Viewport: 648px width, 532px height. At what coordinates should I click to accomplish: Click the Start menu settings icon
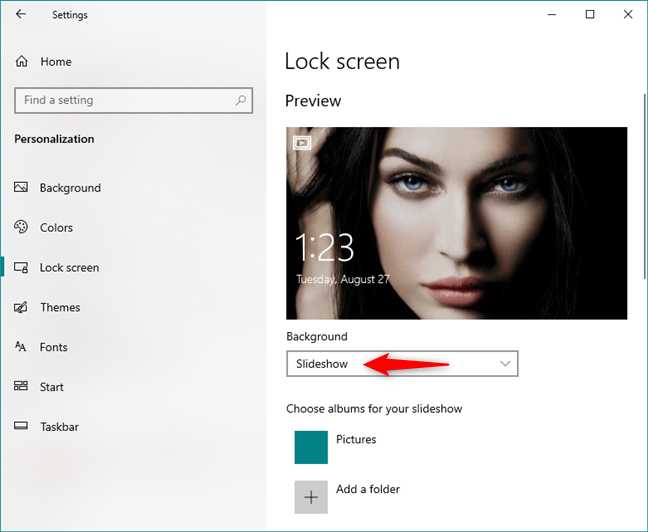tap(21, 387)
